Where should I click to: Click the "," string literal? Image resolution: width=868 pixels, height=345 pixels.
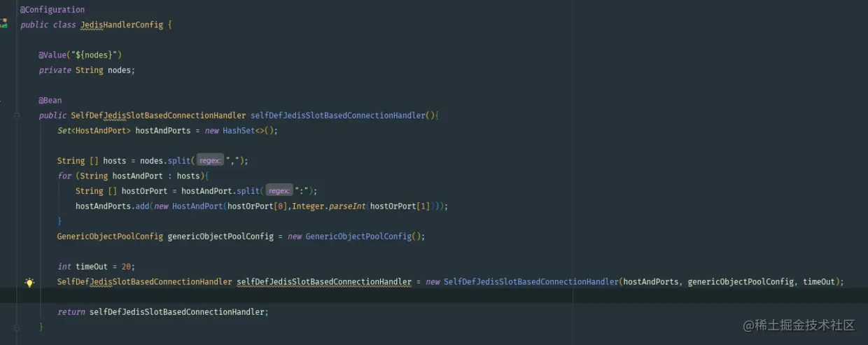[232, 161]
